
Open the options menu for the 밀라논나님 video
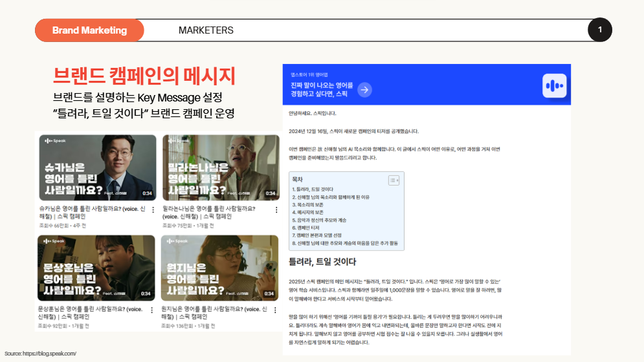coord(276,209)
